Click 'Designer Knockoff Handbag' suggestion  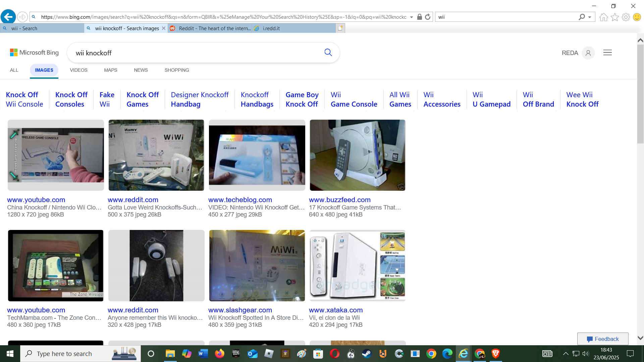click(x=200, y=99)
